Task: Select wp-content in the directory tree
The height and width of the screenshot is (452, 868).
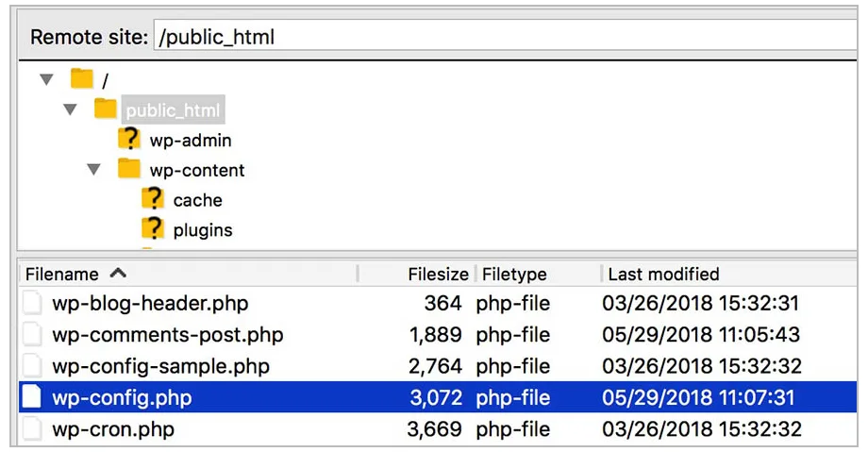Action: click(x=197, y=170)
